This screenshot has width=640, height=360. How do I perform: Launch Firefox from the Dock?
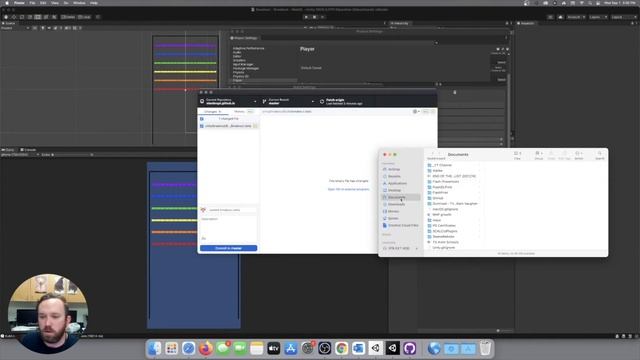(x=206, y=348)
